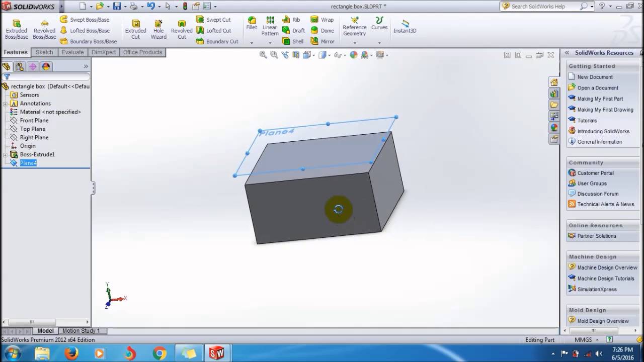Open the DimXpert tab

104,52
